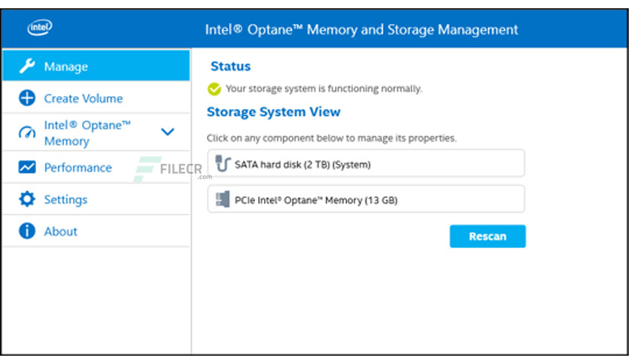629x364 pixels.
Task: Select SATA hard disk (2 TB) component
Action: click(x=366, y=163)
